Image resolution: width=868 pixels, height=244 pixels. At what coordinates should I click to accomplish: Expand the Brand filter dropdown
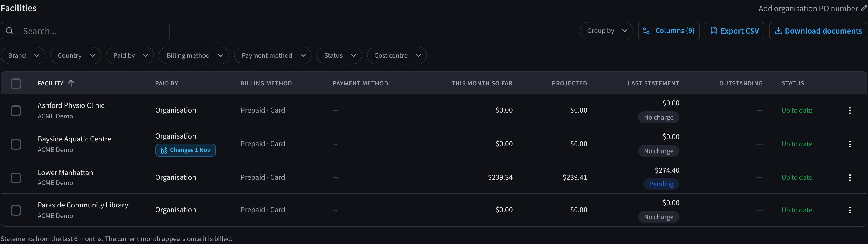click(23, 55)
